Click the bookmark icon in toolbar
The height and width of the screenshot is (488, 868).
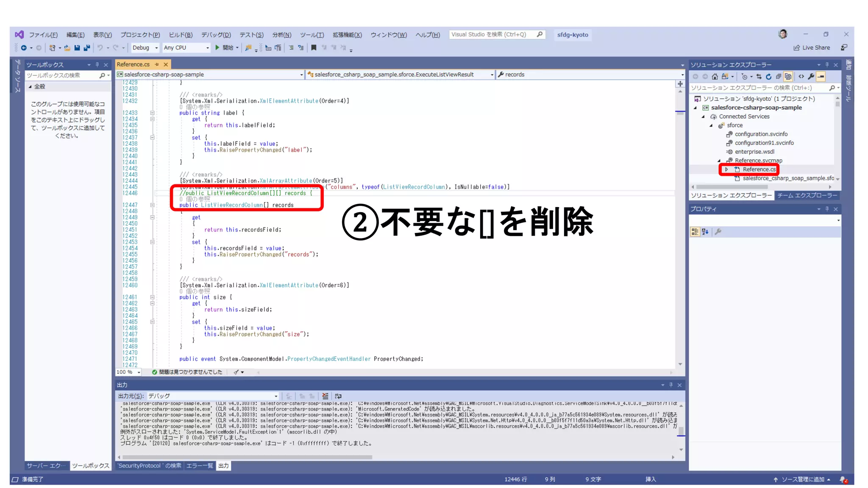click(314, 48)
